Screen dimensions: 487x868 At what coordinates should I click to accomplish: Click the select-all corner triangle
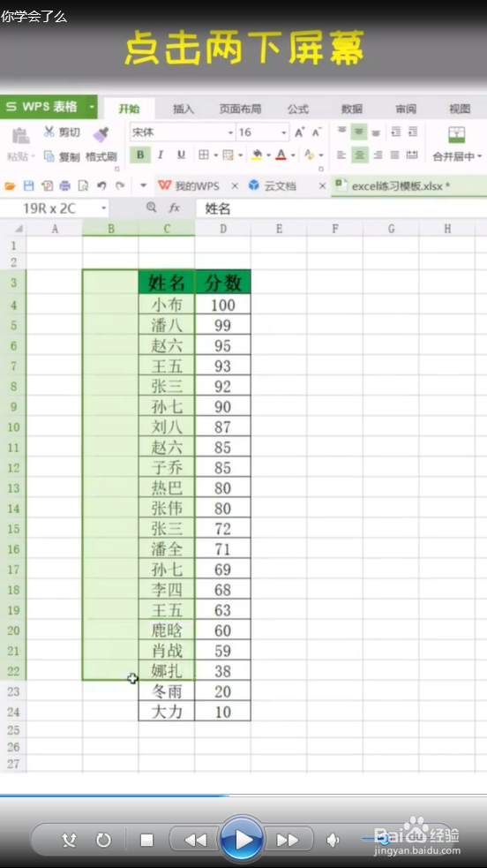[x=19, y=229]
